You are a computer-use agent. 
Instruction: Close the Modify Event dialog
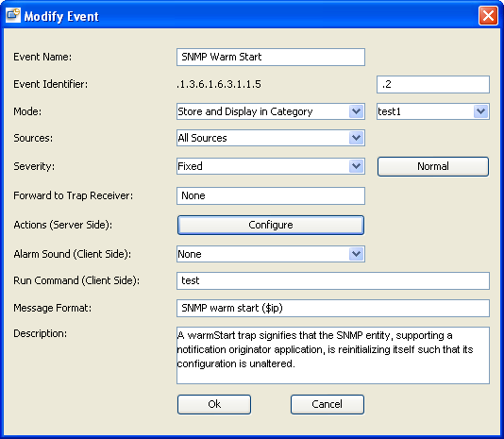point(488,15)
